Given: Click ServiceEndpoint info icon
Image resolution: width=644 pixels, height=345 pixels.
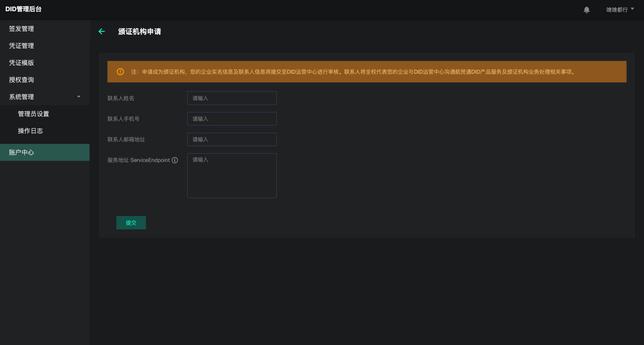Looking at the screenshot, I should coord(175,160).
